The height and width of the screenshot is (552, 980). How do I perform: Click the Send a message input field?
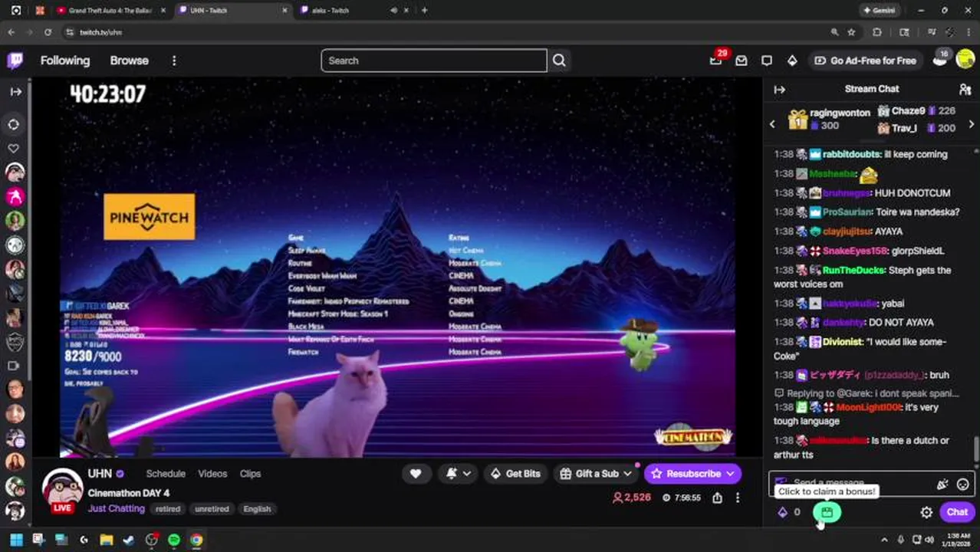click(871, 483)
